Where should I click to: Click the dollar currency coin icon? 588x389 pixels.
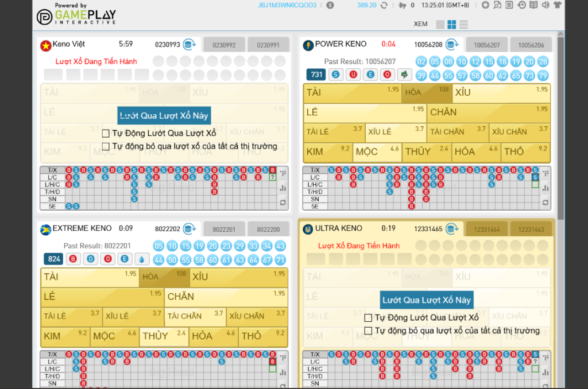[330, 6]
